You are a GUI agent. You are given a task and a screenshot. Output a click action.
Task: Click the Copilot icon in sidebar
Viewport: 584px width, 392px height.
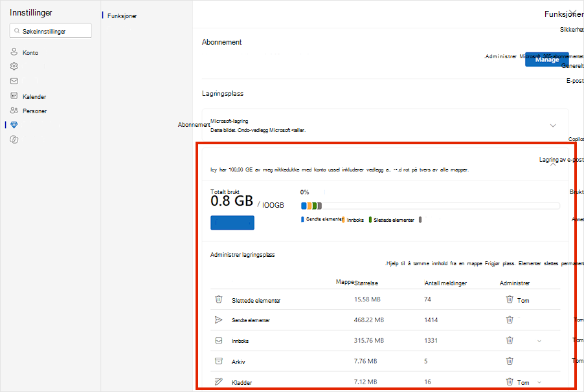pos(14,139)
